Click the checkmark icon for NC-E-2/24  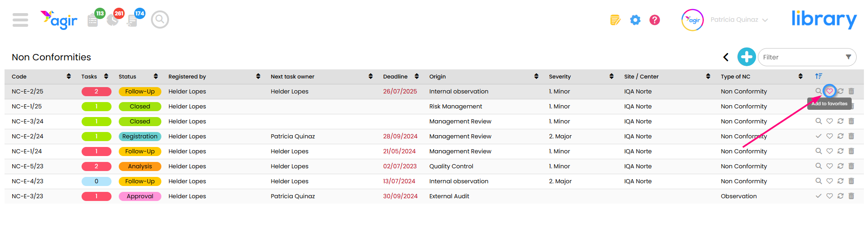point(819,136)
